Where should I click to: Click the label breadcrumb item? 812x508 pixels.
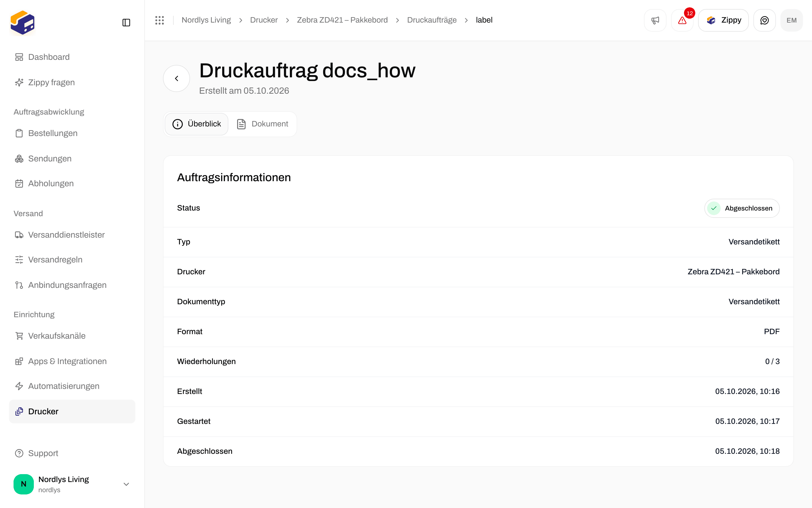[484, 20]
